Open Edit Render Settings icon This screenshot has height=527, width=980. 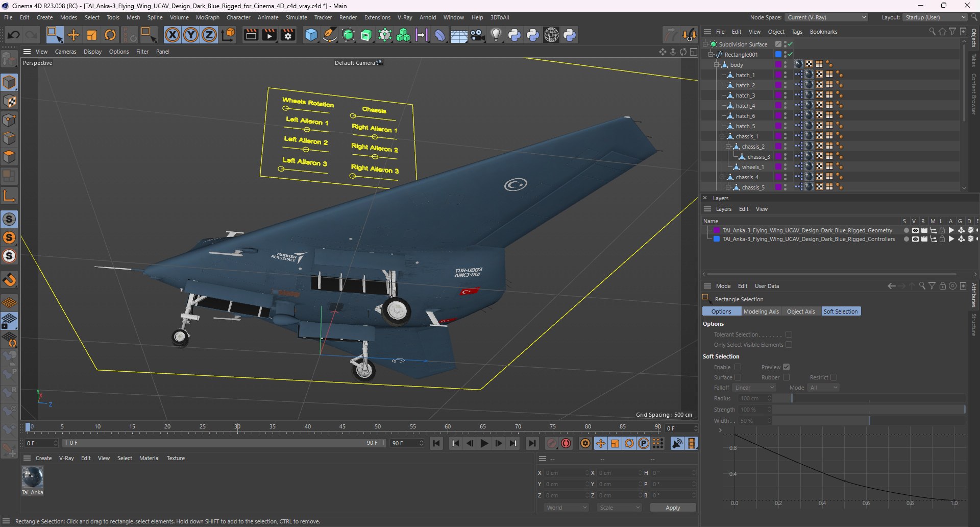click(288, 35)
